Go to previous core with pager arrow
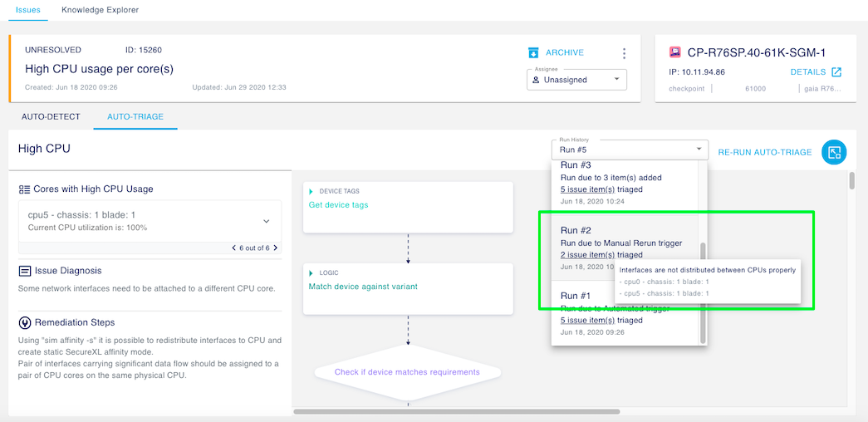 click(x=233, y=248)
